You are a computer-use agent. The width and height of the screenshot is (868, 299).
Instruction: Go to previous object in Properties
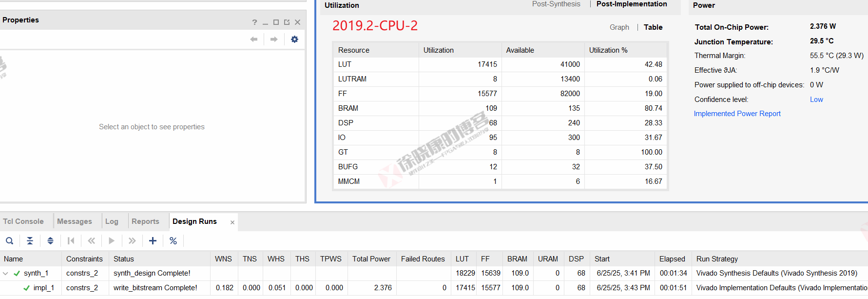pos(254,40)
